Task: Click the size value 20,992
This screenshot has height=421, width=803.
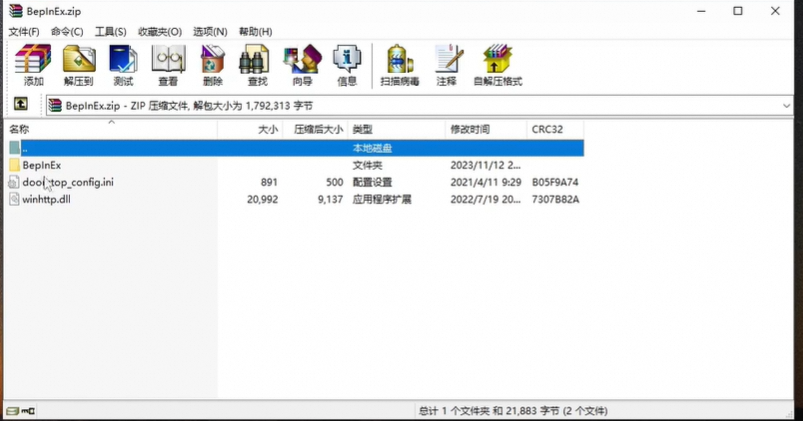Action: pyautogui.click(x=262, y=199)
